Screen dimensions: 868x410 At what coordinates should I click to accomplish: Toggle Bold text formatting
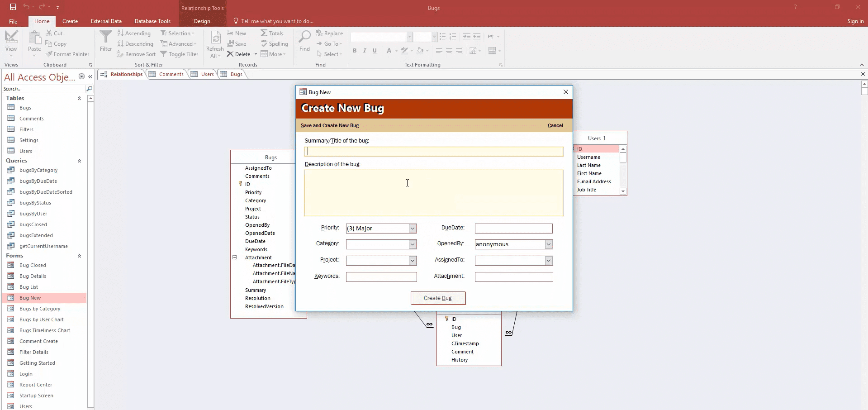coord(355,51)
